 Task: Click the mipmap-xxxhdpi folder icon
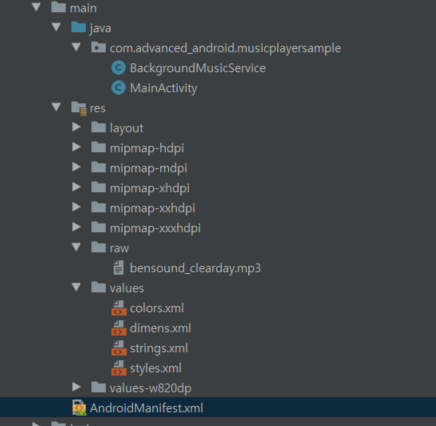pyautogui.click(x=98, y=227)
